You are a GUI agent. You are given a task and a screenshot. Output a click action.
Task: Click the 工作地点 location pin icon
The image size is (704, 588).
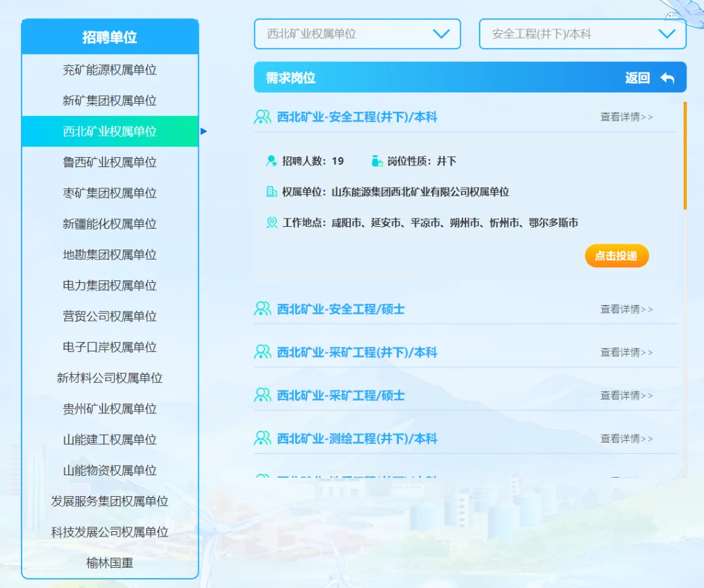pos(272,222)
